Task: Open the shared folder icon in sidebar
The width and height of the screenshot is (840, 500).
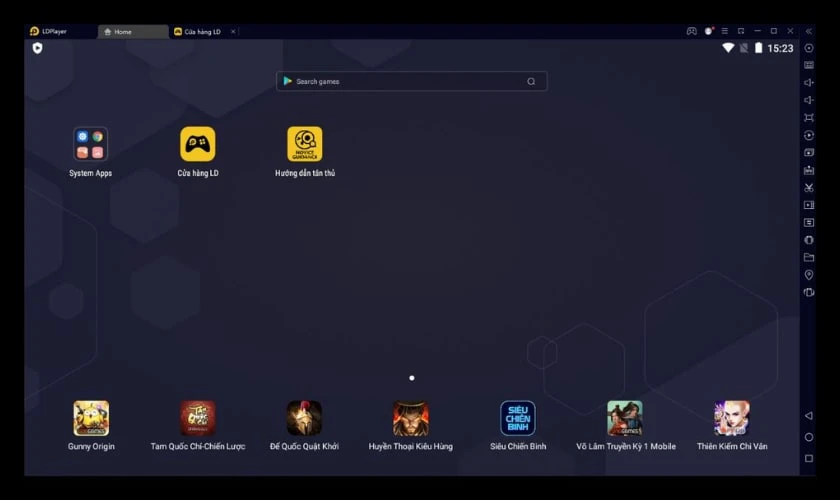Action: 809,257
